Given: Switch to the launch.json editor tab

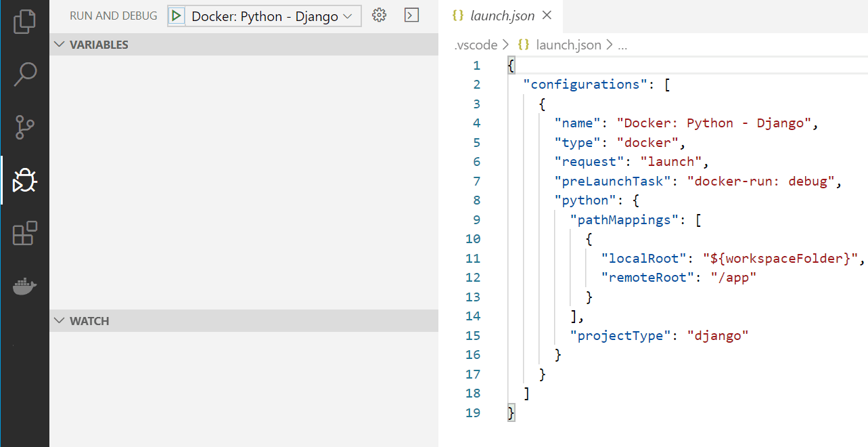Looking at the screenshot, I should coord(503,15).
